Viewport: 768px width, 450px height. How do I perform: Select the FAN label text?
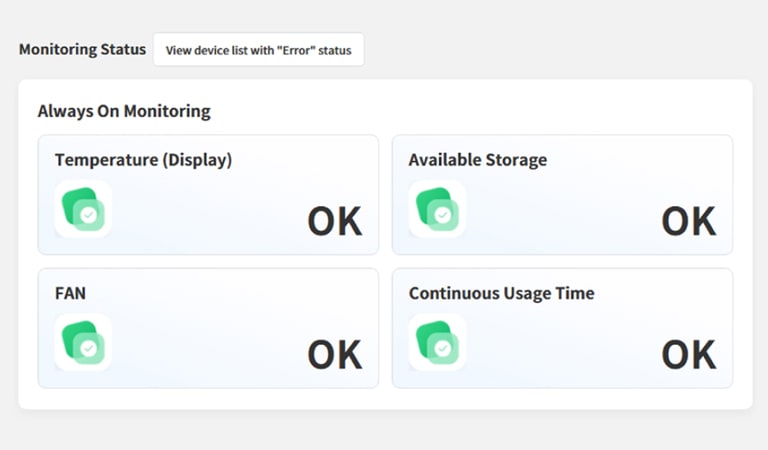[70, 293]
